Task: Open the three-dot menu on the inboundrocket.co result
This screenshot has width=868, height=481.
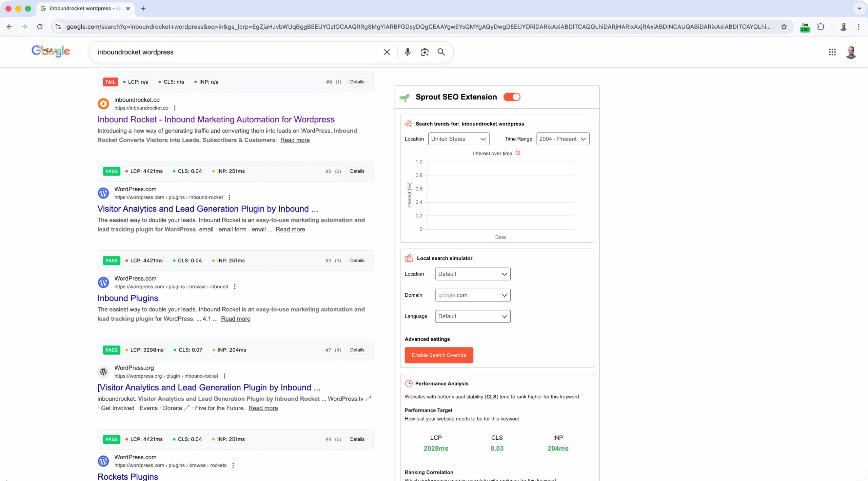Action: 175,108
